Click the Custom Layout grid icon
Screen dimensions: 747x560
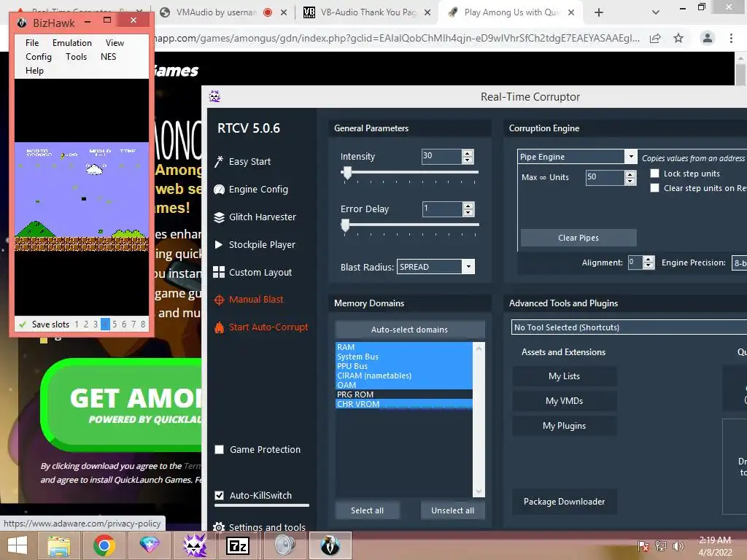pos(219,273)
